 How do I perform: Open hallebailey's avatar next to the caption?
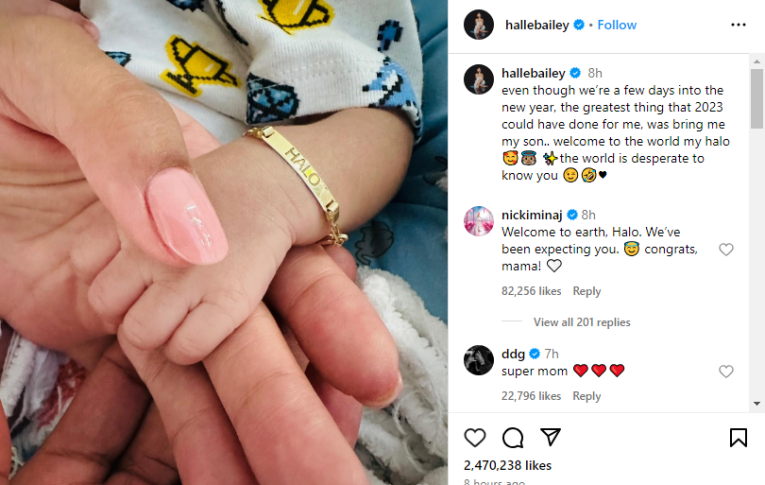click(x=479, y=79)
